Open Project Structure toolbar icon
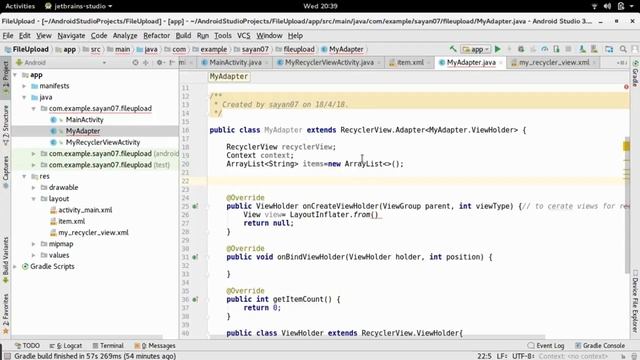 609,49
